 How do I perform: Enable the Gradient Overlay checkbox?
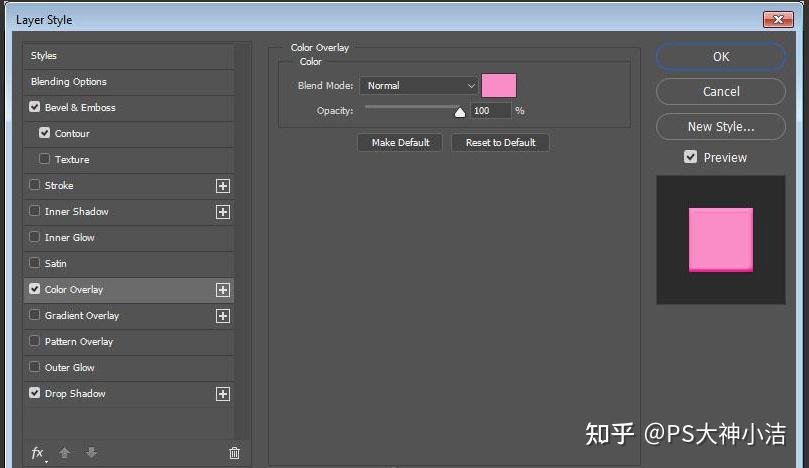click(35, 315)
